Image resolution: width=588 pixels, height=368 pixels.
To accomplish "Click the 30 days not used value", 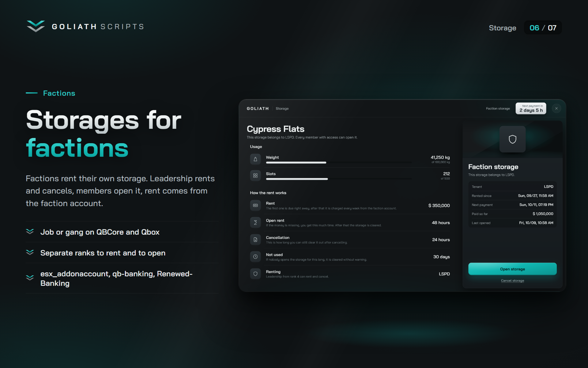I will [441, 257].
